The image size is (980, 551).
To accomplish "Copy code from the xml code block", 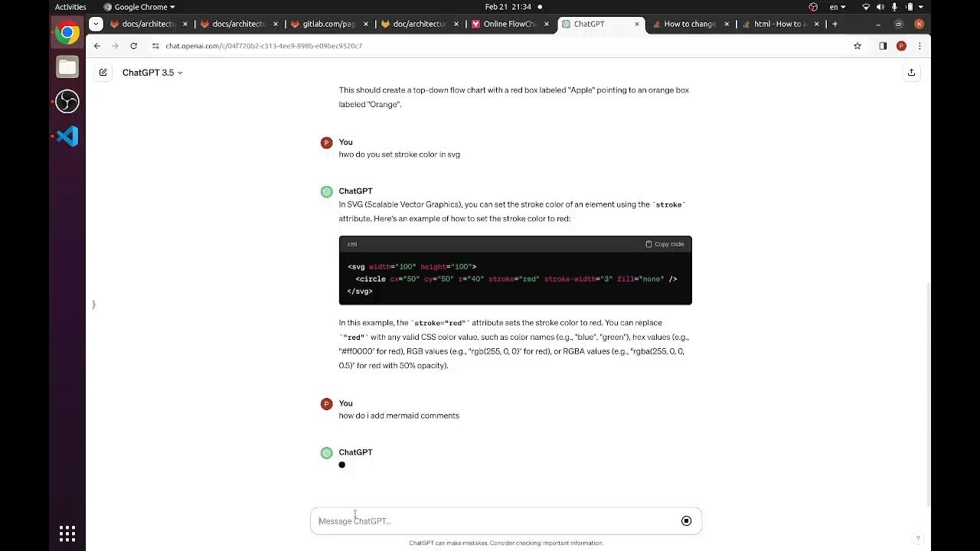I will point(665,244).
